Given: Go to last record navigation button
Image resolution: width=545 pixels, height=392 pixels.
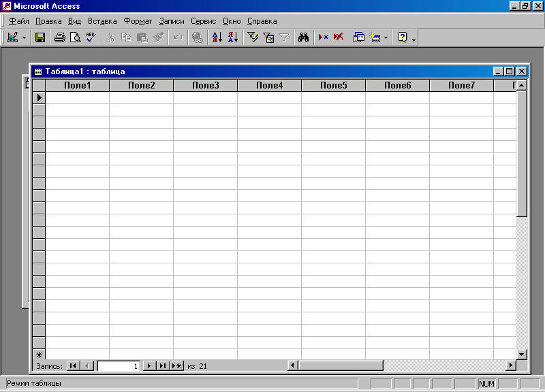Looking at the screenshot, I should (x=163, y=366).
